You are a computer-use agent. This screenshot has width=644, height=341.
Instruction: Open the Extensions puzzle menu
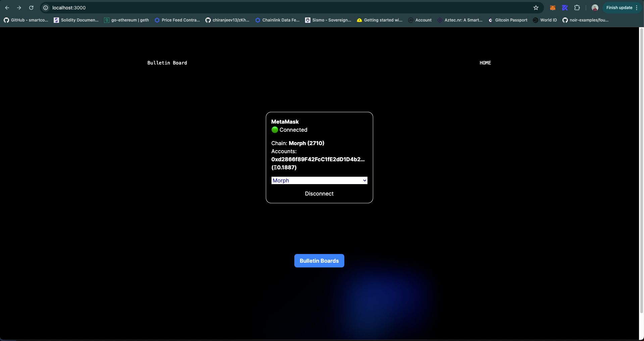pyautogui.click(x=577, y=8)
